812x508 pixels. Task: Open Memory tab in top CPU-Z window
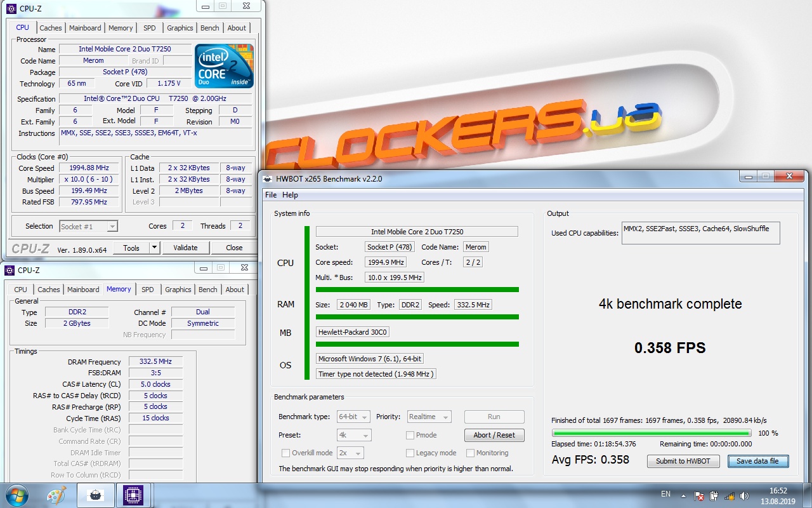pos(121,28)
